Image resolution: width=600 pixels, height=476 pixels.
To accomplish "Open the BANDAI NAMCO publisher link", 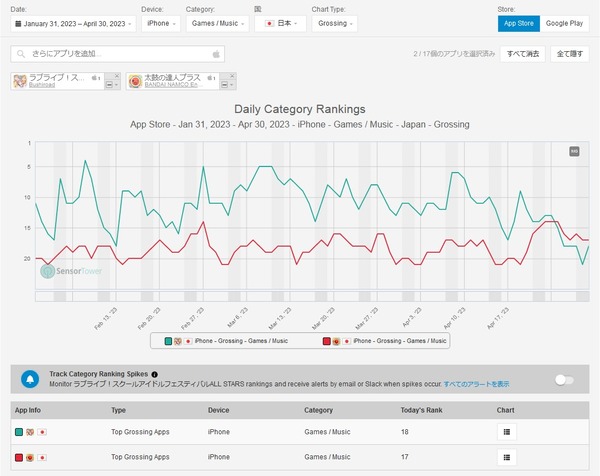I will [x=173, y=85].
